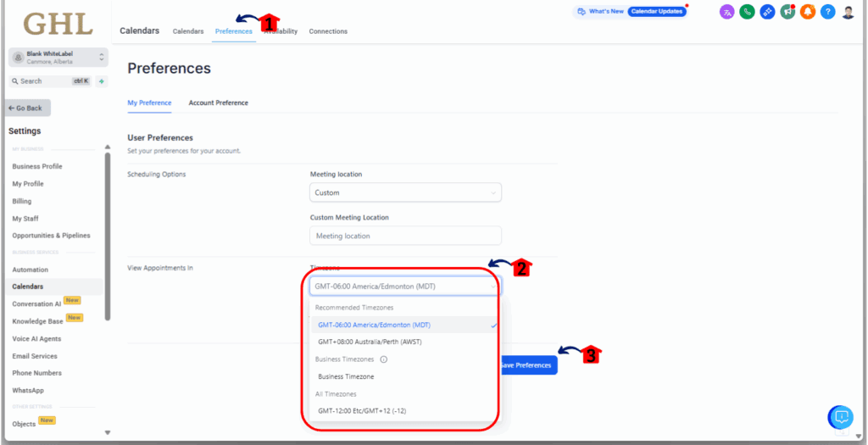Click the What's New calendar icon
868x445 pixels.
click(581, 11)
